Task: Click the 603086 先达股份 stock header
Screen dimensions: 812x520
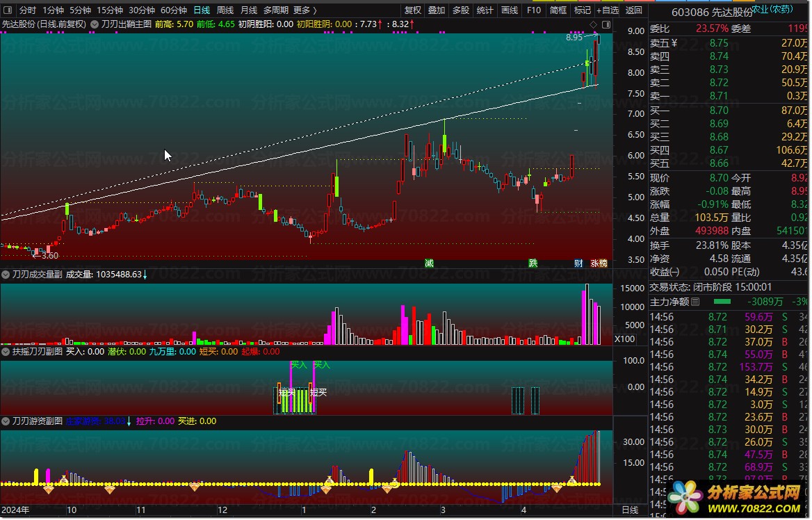Action: pos(712,13)
